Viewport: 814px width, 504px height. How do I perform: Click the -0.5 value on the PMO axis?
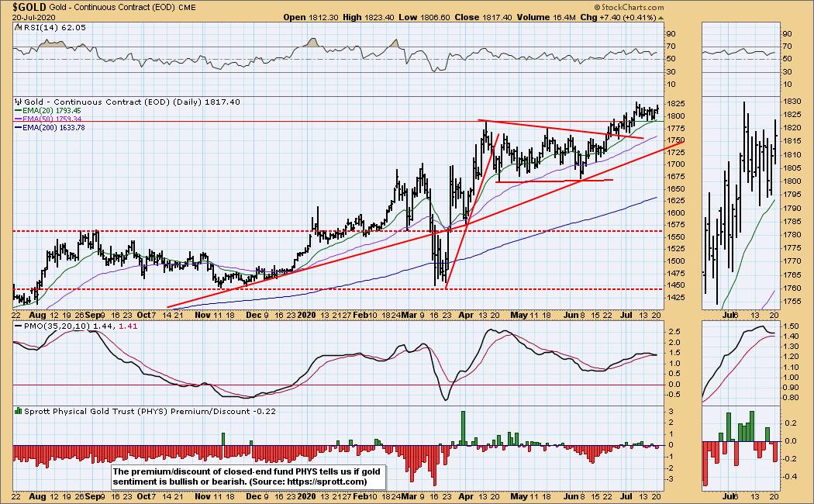[674, 395]
